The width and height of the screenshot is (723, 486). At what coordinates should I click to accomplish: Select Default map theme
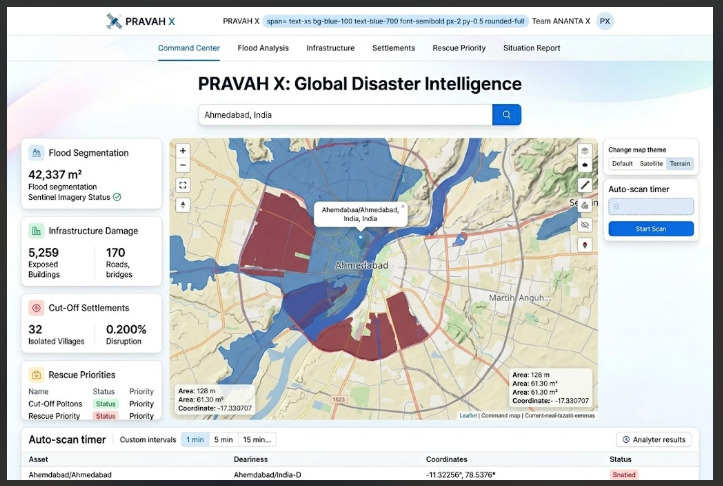click(622, 164)
